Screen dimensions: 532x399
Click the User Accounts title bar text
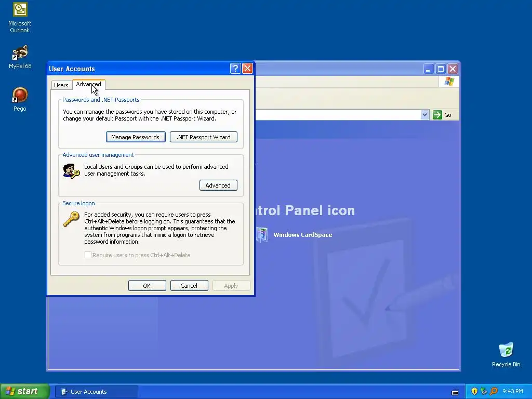tap(72, 69)
